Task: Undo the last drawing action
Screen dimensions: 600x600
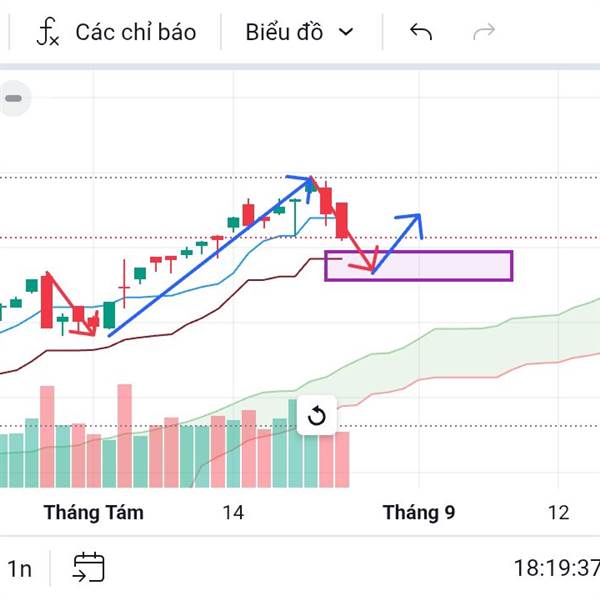Action: pos(421,32)
